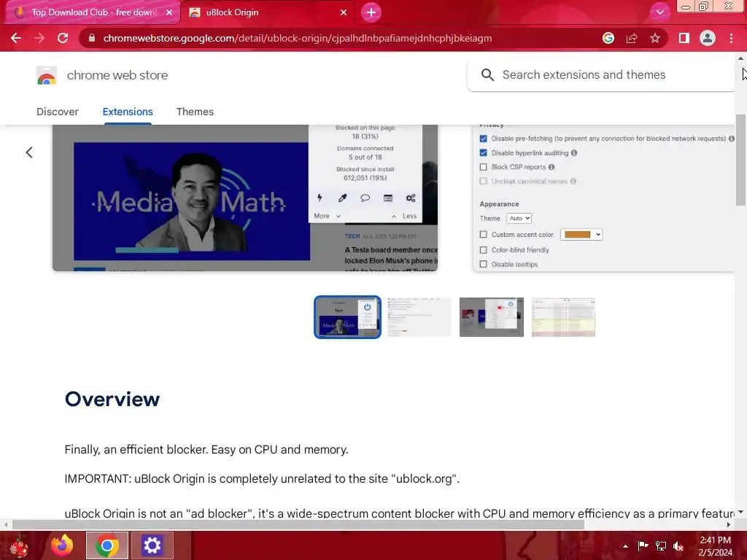Click the Start ornament button
The image size is (747, 560).
click(x=19, y=546)
